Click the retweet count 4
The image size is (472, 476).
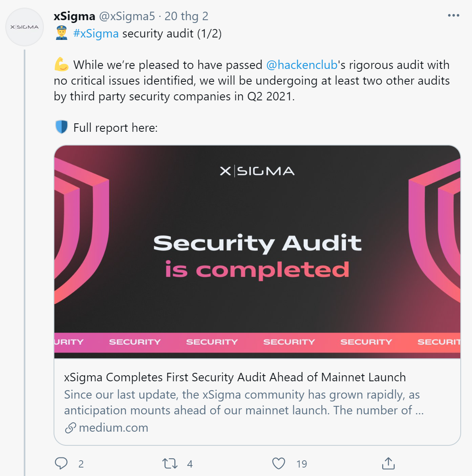coord(190,464)
